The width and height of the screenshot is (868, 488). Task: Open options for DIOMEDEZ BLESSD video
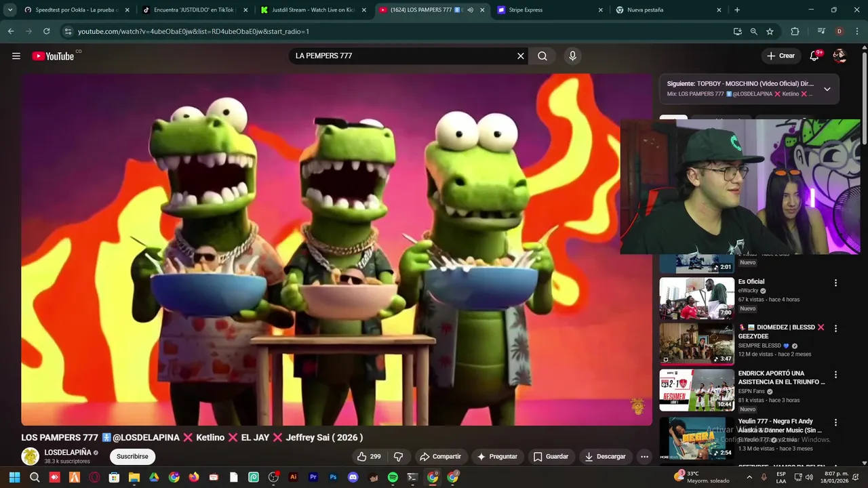(835, 329)
